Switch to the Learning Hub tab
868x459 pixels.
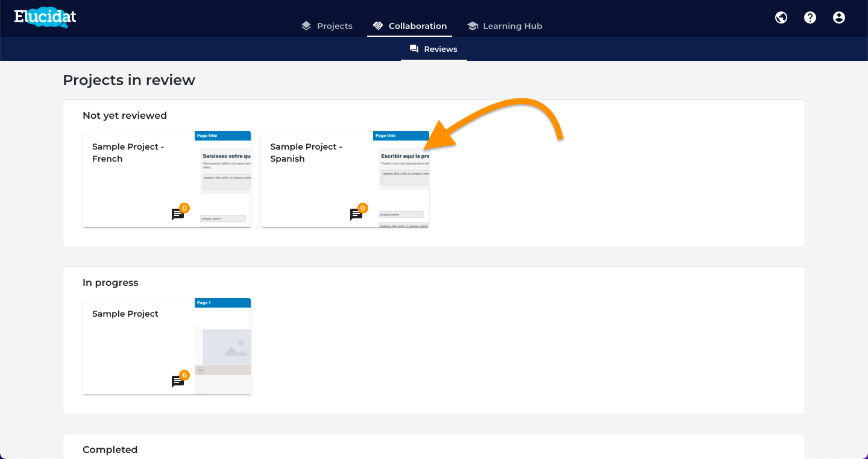point(505,26)
